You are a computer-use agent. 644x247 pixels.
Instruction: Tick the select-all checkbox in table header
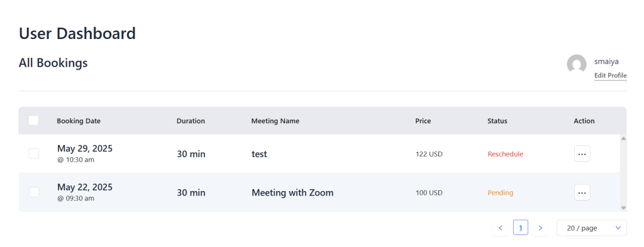click(34, 121)
